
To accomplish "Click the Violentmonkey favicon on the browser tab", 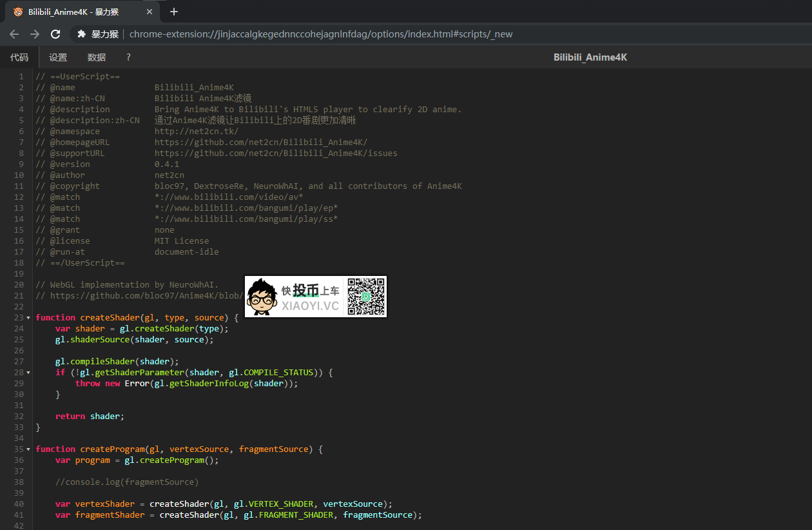I will 18,12.
